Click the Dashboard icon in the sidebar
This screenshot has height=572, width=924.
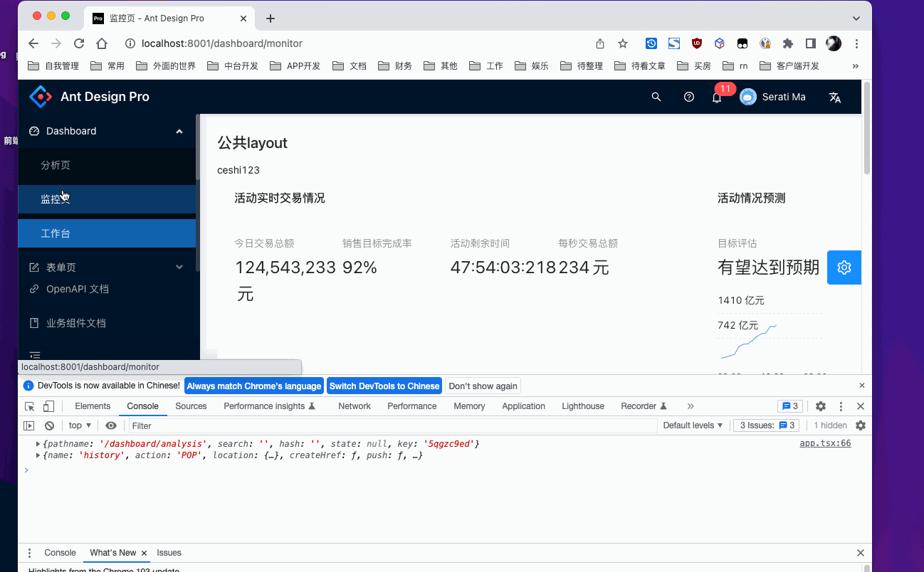(x=35, y=131)
